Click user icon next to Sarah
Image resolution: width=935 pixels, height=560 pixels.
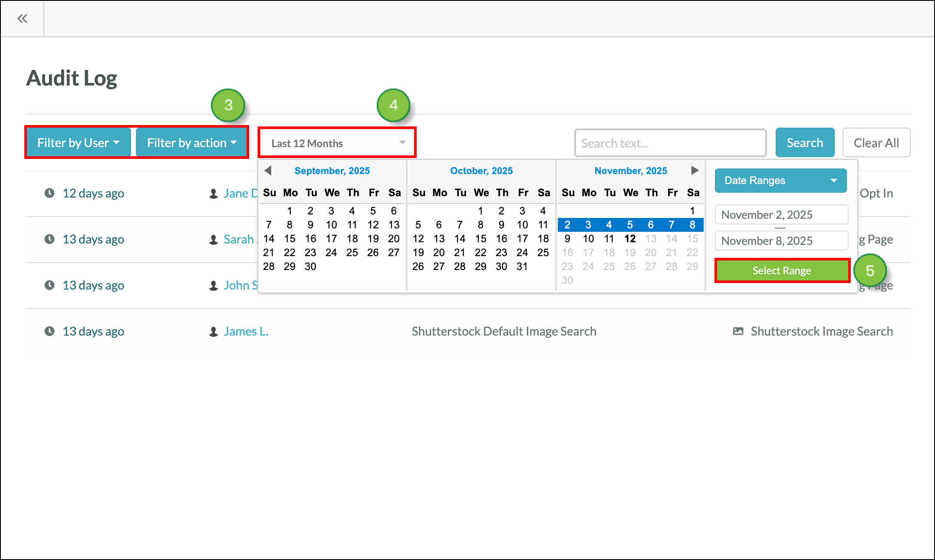point(214,240)
